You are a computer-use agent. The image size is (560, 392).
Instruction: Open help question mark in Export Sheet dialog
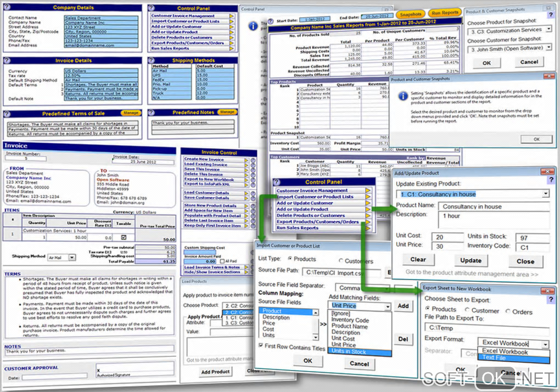pyautogui.click(x=551, y=299)
